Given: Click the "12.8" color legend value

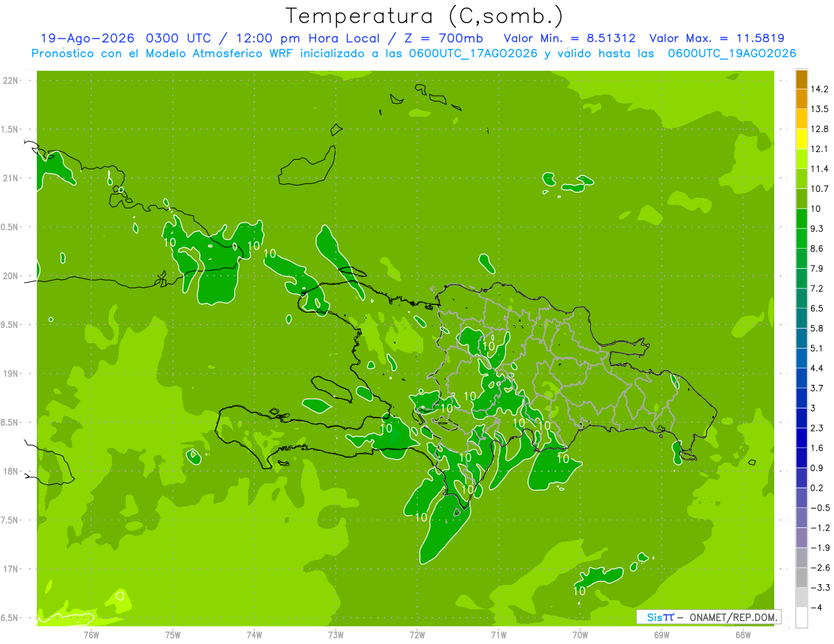Looking at the screenshot, I should (820, 129).
